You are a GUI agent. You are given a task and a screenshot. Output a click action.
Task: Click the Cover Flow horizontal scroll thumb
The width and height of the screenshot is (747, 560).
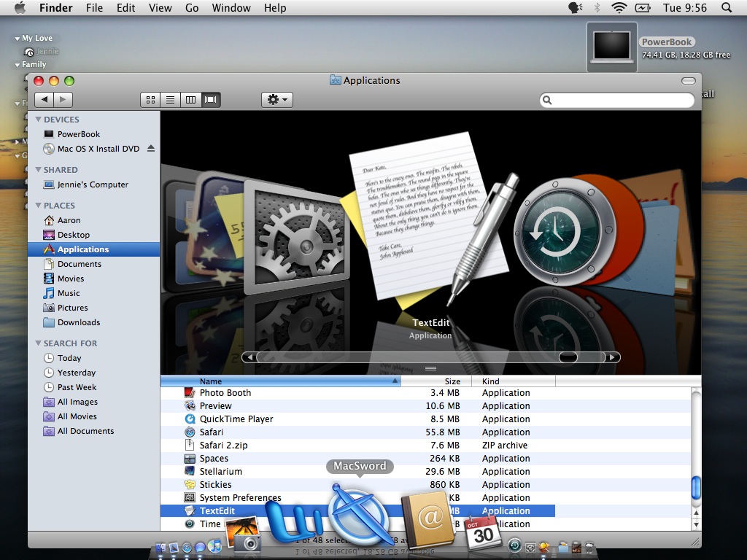568,357
